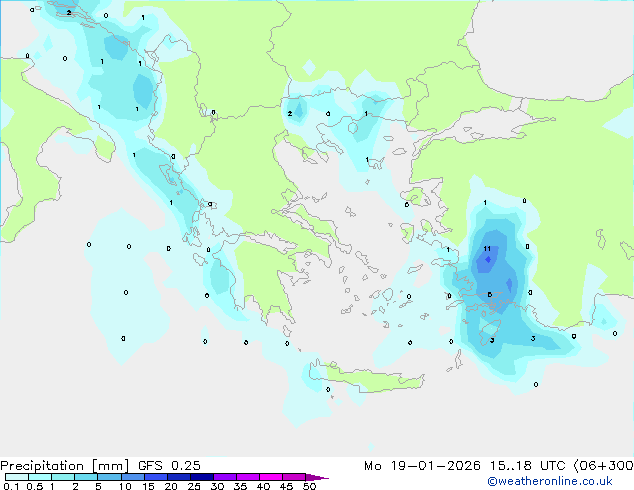Click the 40–45 mm magenta legend box
The height and width of the screenshot is (490, 634).
pos(271,477)
